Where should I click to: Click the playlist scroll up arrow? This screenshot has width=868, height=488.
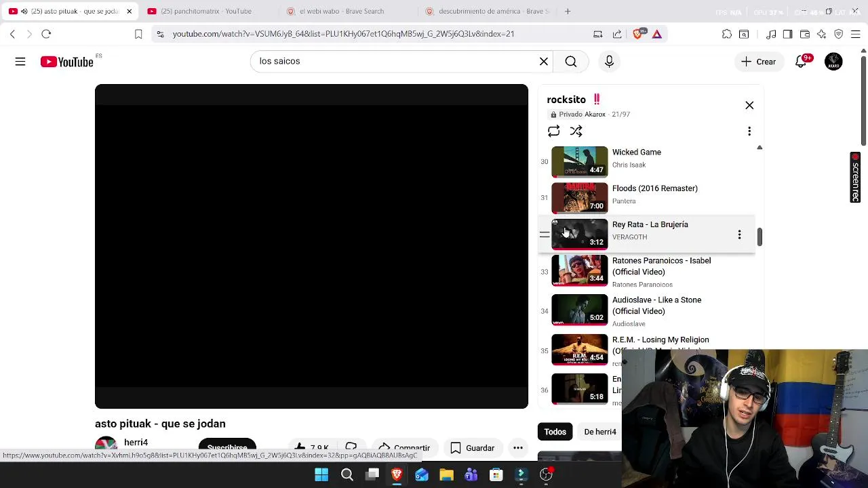(x=759, y=147)
